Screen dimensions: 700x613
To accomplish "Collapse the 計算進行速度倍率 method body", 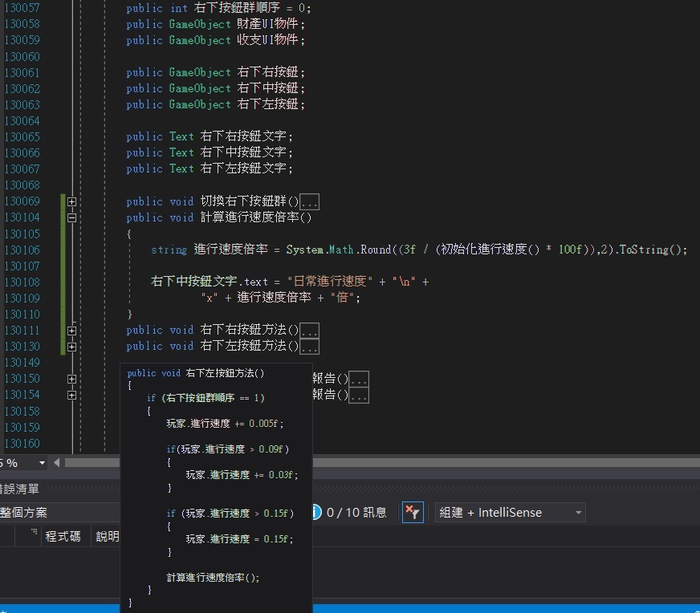I will point(72,217).
